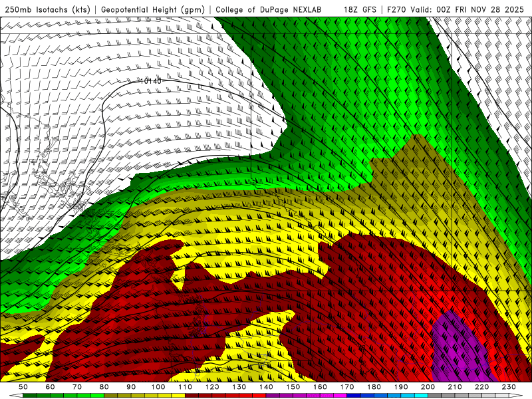Click the "60" colorbar scale value
Viewport: 532px width, 399px height.
51,387
